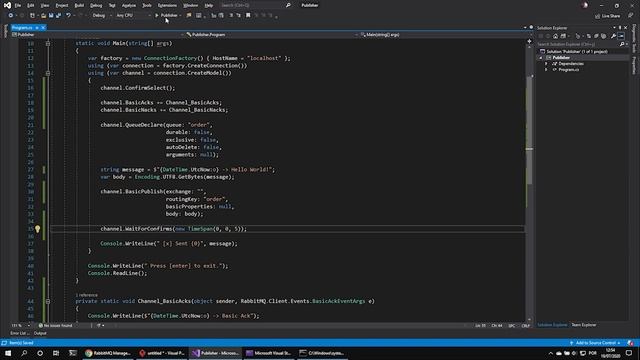This screenshot has width=640, height=360.
Task: Collapse the Publisher project node
Action: point(541,58)
